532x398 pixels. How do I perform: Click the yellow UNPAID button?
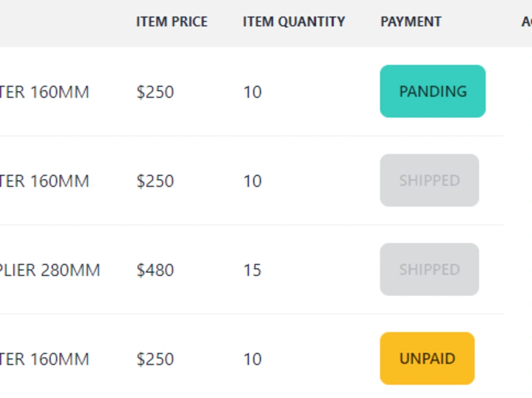point(427,359)
